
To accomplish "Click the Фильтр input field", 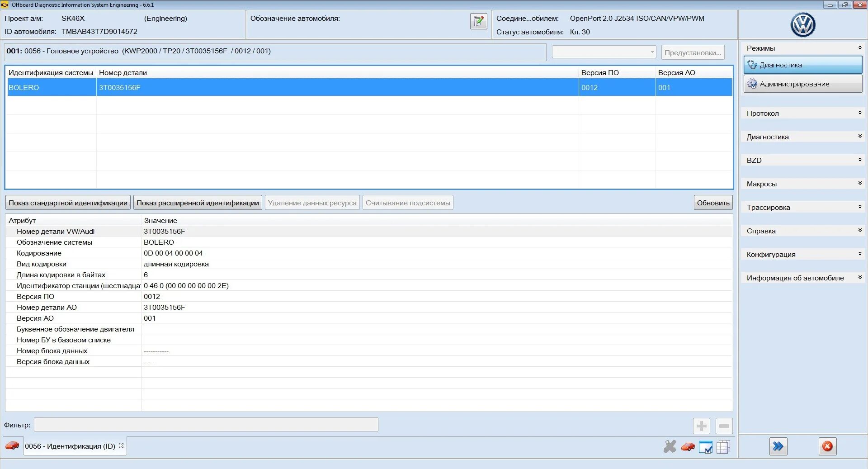I will [x=206, y=425].
